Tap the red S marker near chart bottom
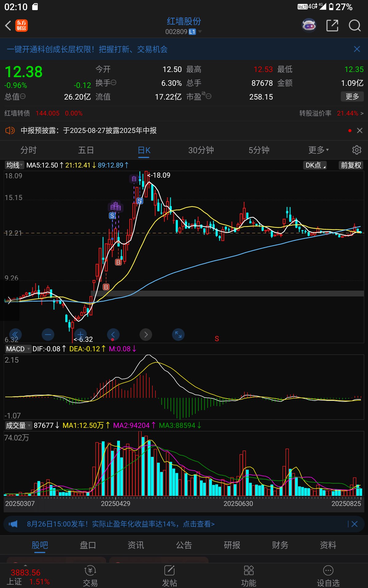Viewport: 368px width, 588px height. pyautogui.click(x=217, y=339)
